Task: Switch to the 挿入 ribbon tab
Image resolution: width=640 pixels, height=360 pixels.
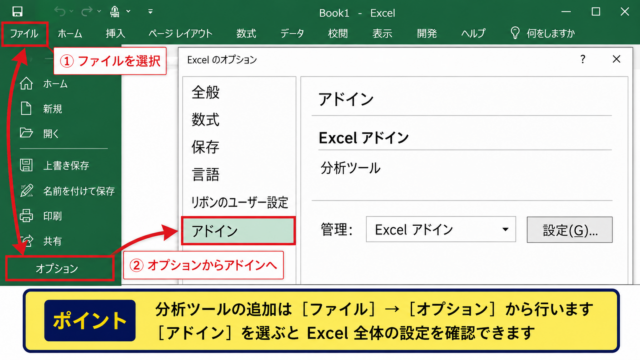Action: pos(115,33)
